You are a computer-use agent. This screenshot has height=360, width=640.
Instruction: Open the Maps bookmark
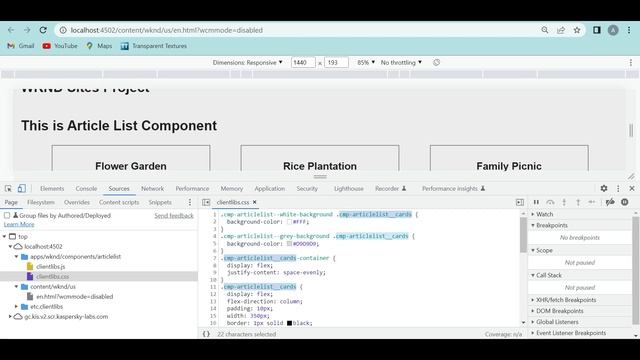pyautogui.click(x=99, y=46)
